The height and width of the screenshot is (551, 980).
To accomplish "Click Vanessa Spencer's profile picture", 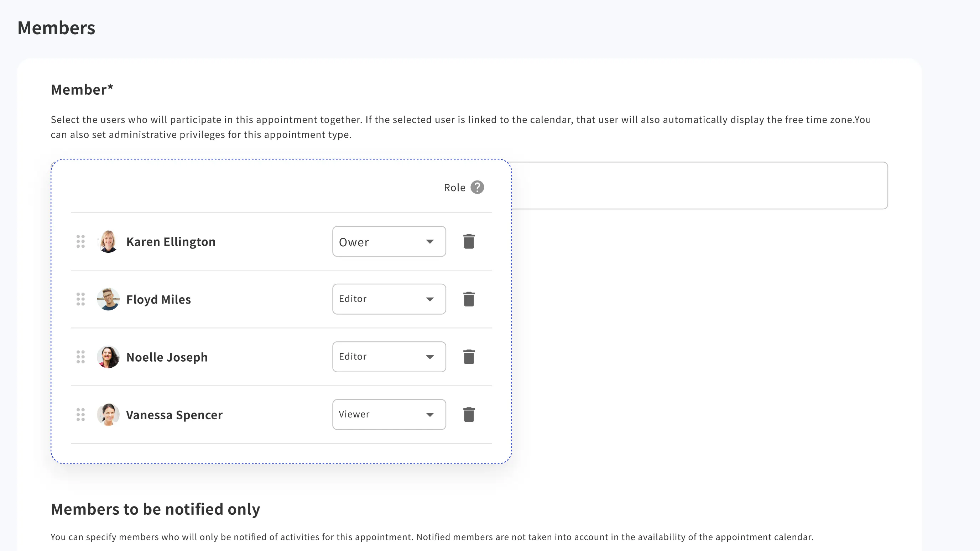I will (x=108, y=414).
